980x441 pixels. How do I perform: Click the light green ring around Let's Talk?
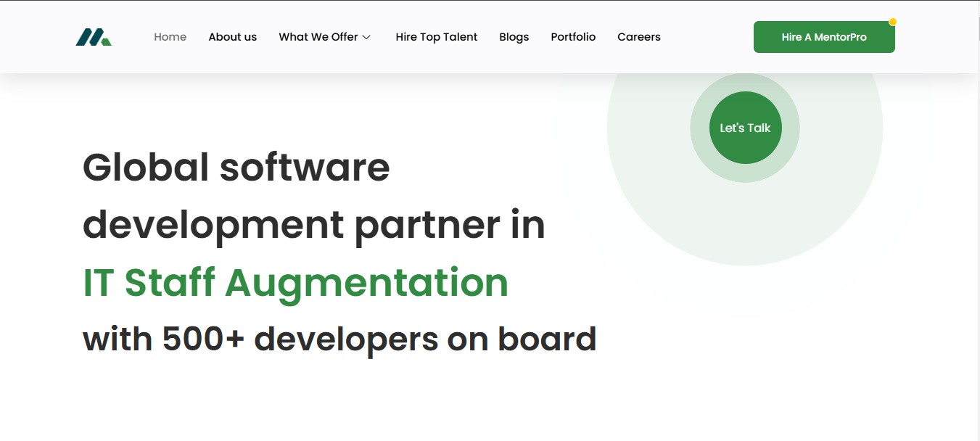point(745,173)
